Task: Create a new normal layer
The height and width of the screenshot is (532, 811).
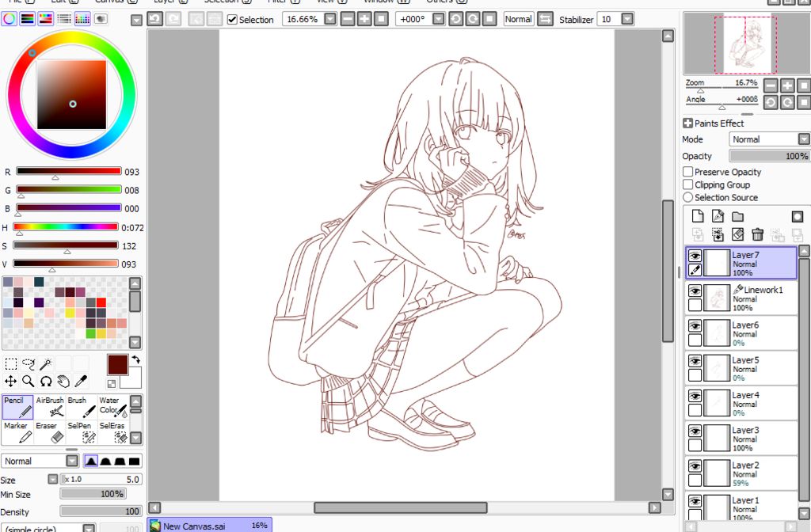Action: [x=698, y=216]
